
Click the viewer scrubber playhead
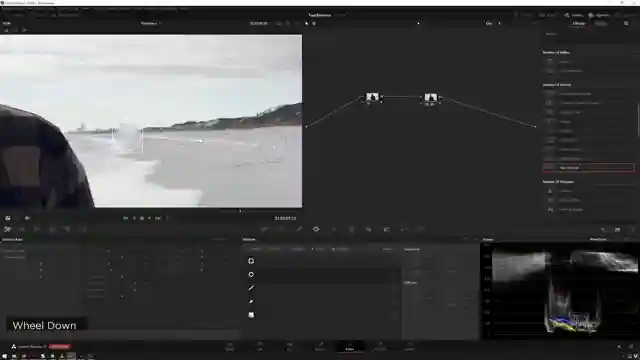[240, 211]
